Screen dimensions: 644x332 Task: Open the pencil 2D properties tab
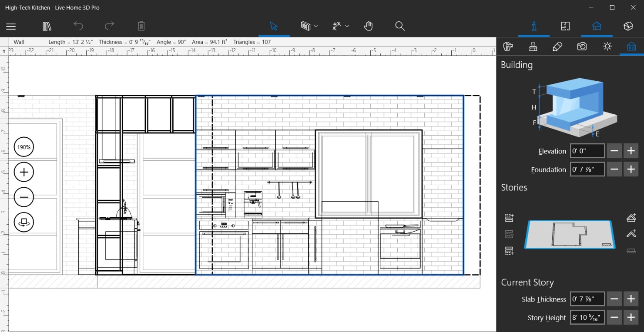(557, 46)
